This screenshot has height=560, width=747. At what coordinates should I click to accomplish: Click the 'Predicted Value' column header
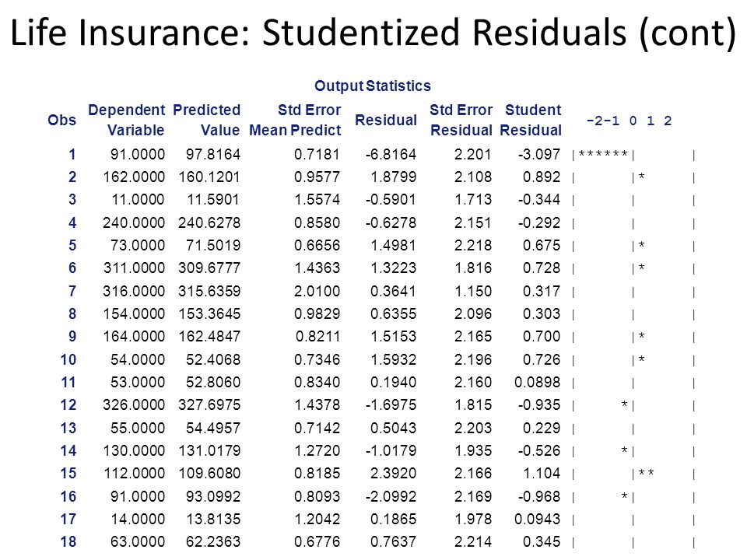tap(206, 120)
